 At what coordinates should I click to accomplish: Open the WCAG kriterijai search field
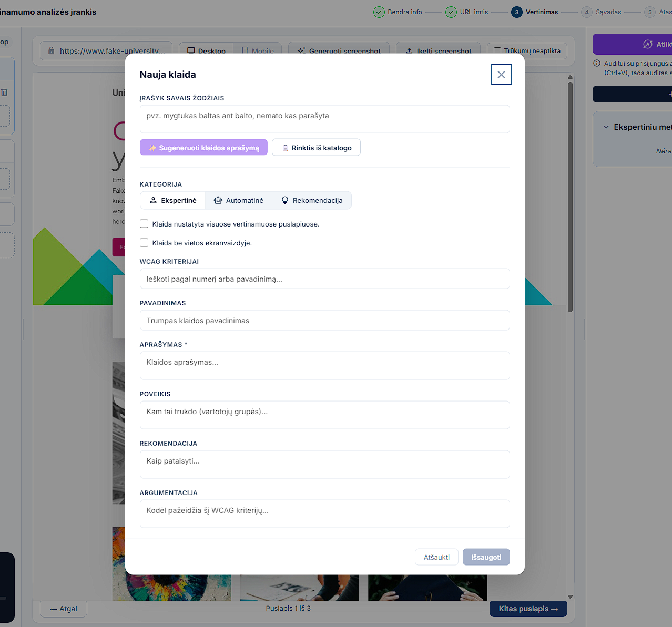[324, 279]
